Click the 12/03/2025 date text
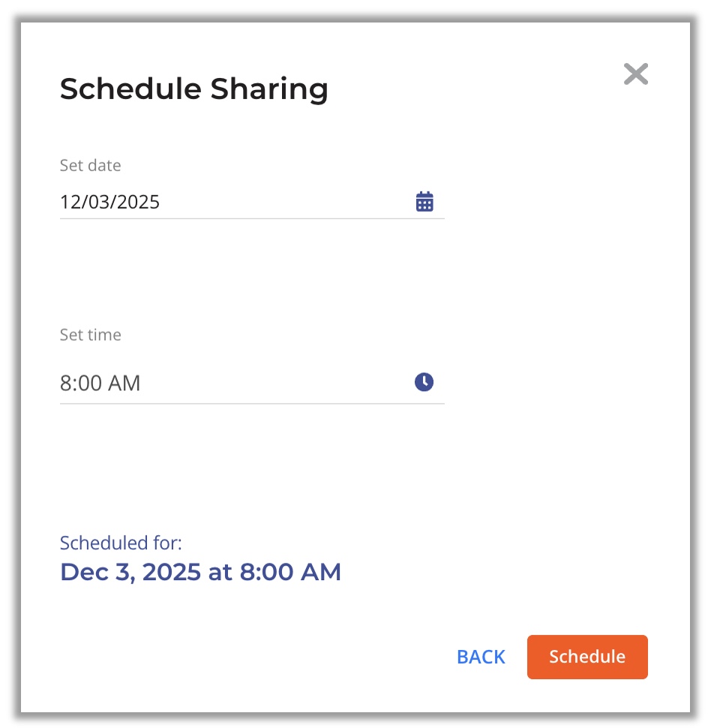708x728 pixels. coord(109,202)
